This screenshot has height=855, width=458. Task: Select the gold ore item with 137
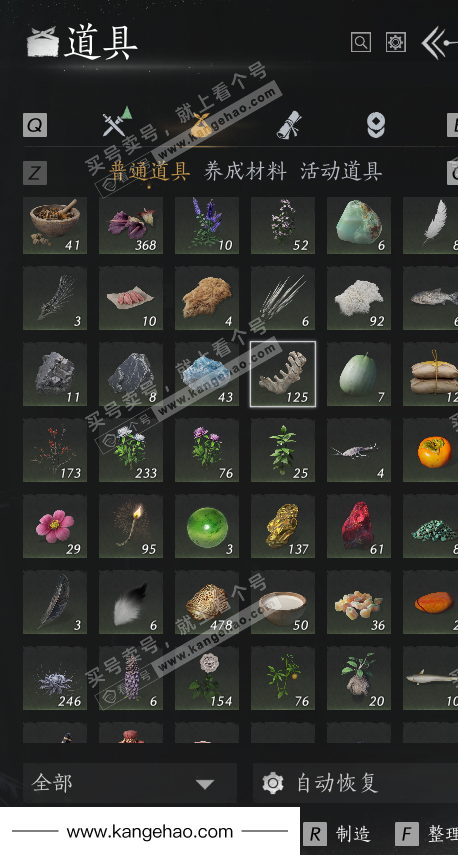click(282, 526)
